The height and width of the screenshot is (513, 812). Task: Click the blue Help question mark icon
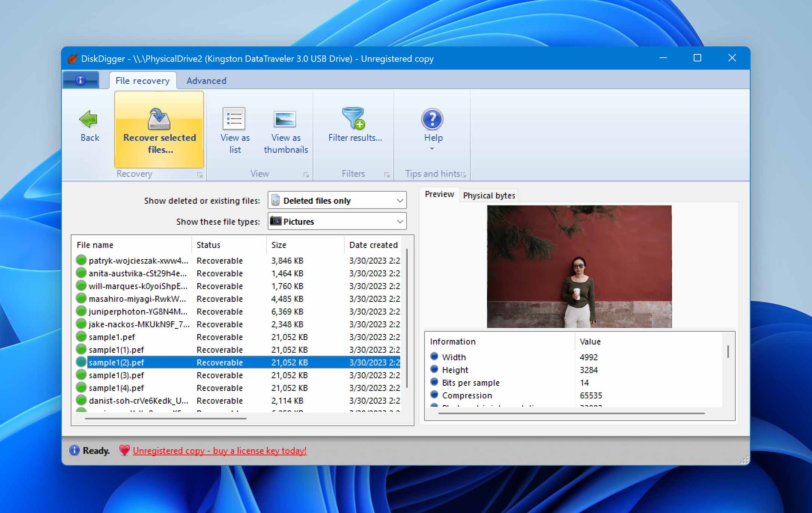tap(432, 119)
